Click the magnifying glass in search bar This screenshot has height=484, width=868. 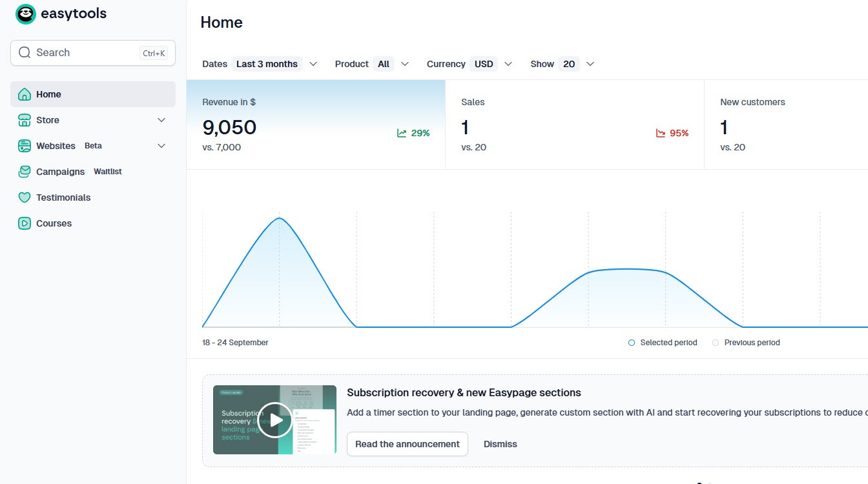25,52
